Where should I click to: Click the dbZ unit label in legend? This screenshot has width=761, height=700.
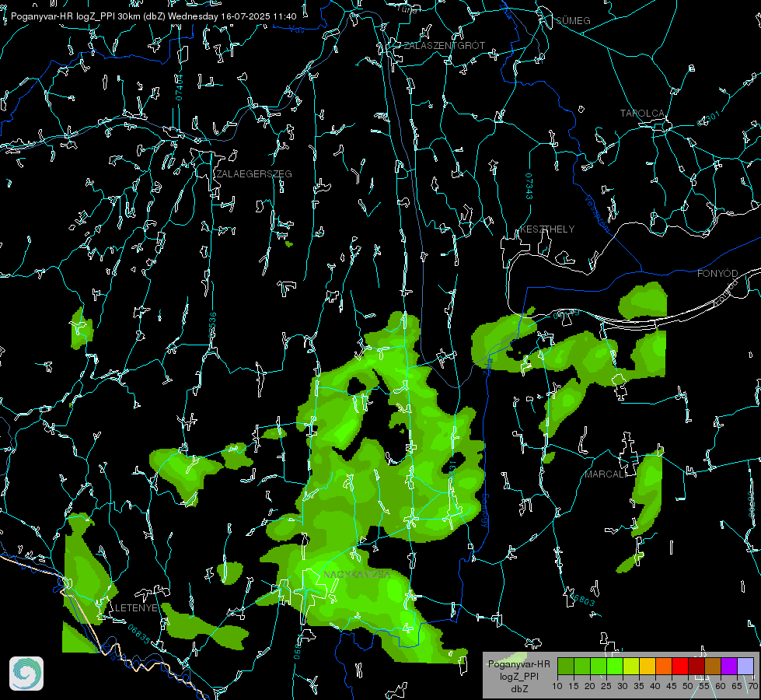tap(518, 689)
